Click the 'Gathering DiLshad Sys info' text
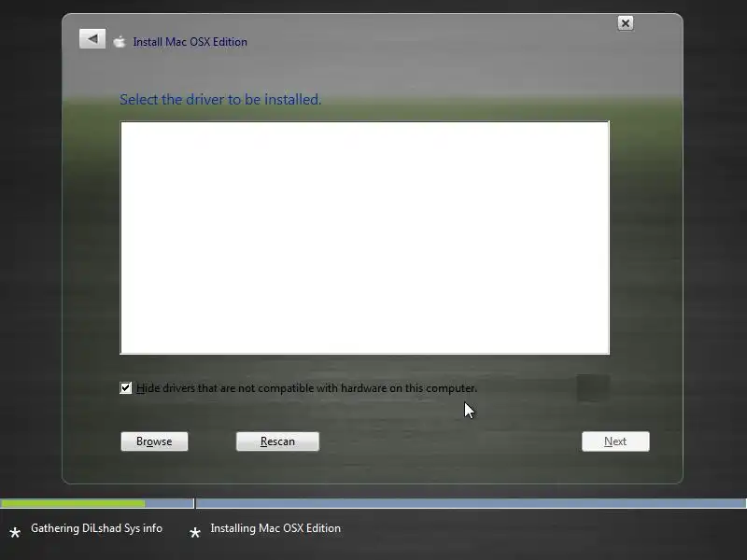The width and height of the screenshot is (747, 560). (x=97, y=528)
